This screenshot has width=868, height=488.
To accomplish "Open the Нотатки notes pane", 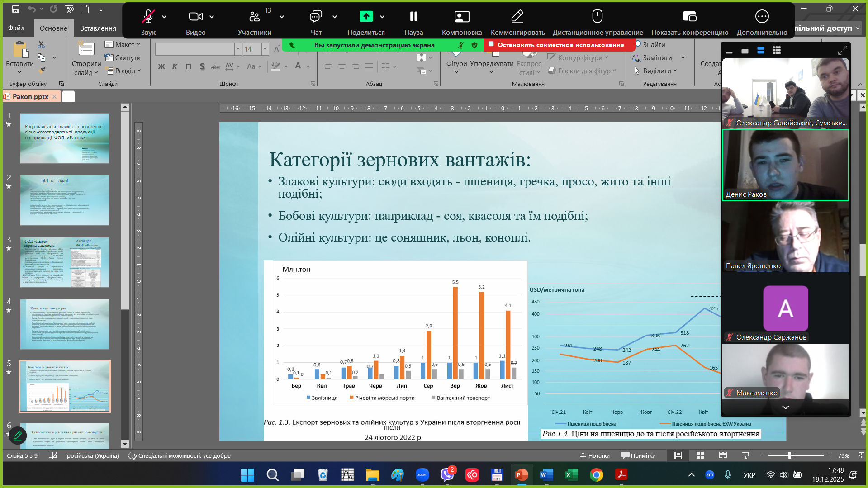I will [594, 455].
